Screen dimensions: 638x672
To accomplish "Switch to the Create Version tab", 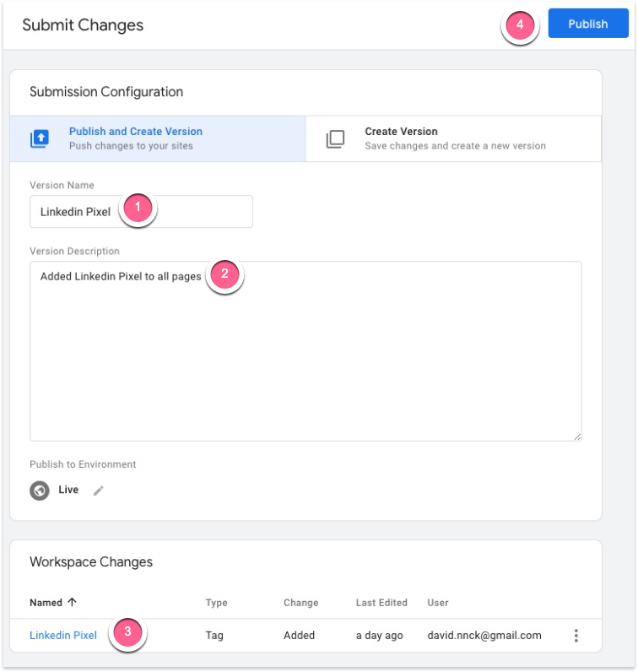I will [453, 138].
